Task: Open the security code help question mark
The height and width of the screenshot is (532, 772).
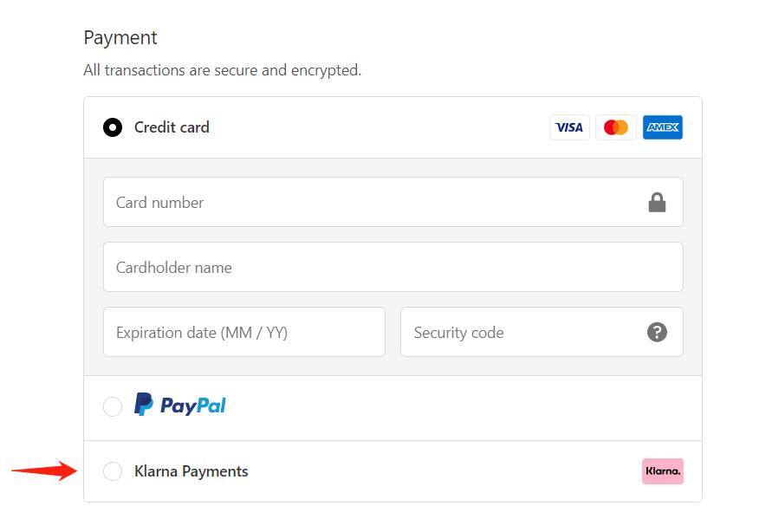Action: tap(657, 332)
